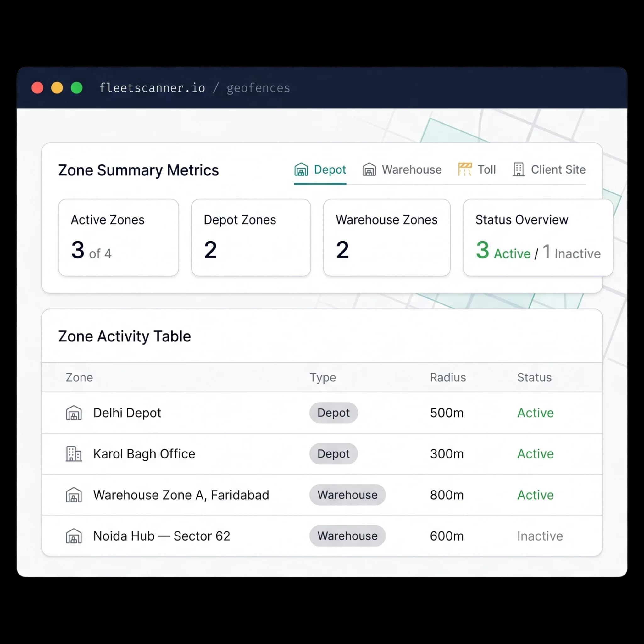Click the Radius column header
The width and height of the screenshot is (644, 644).
[448, 377]
